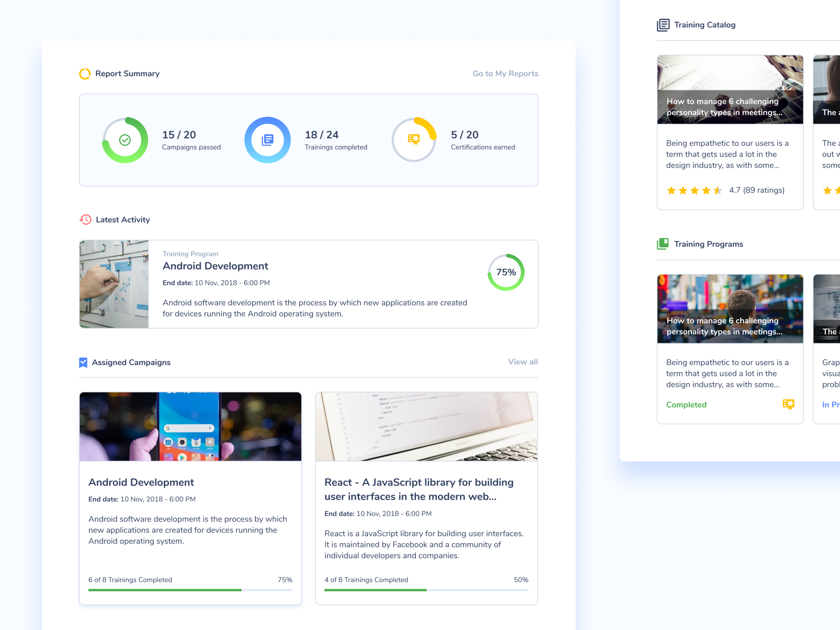Click the blue trainings completed icon
The height and width of the screenshot is (630, 840).
[x=268, y=140]
